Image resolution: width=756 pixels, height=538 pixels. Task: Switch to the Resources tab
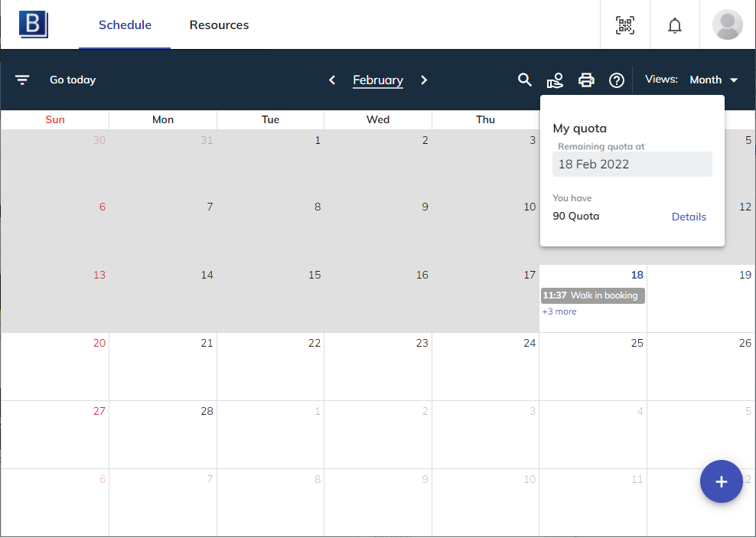pyautogui.click(x=219, y=25)
